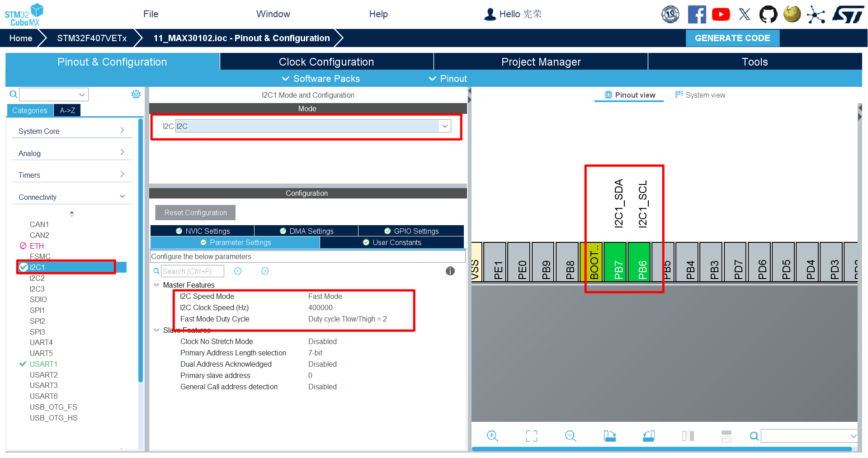Zoom out on the pinout view
This screenshot has height=458, width=868.
tap(571, 436)
